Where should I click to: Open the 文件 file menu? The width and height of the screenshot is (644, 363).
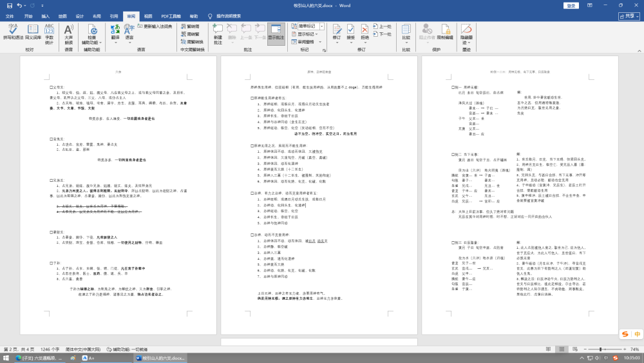[x=10, y=17]
